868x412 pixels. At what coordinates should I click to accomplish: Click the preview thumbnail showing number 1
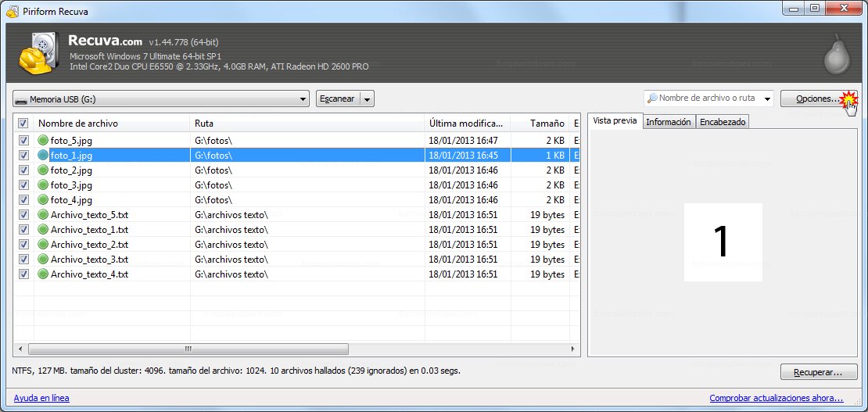[723, 242]
